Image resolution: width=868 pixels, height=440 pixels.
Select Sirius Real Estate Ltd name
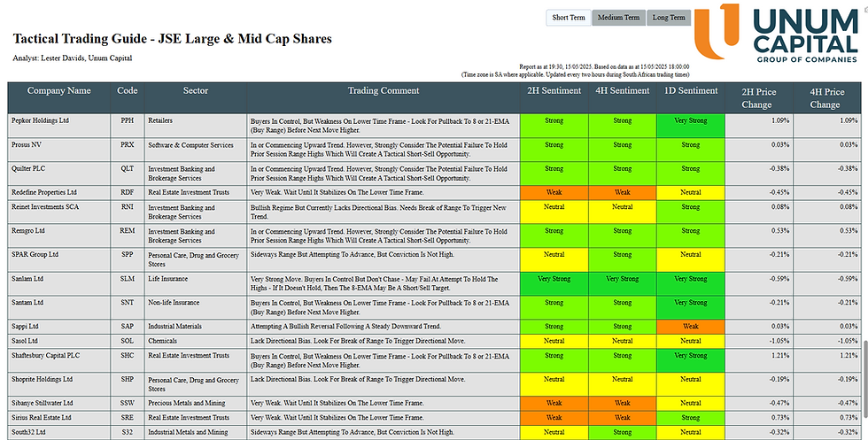click(x=42, y=418)
